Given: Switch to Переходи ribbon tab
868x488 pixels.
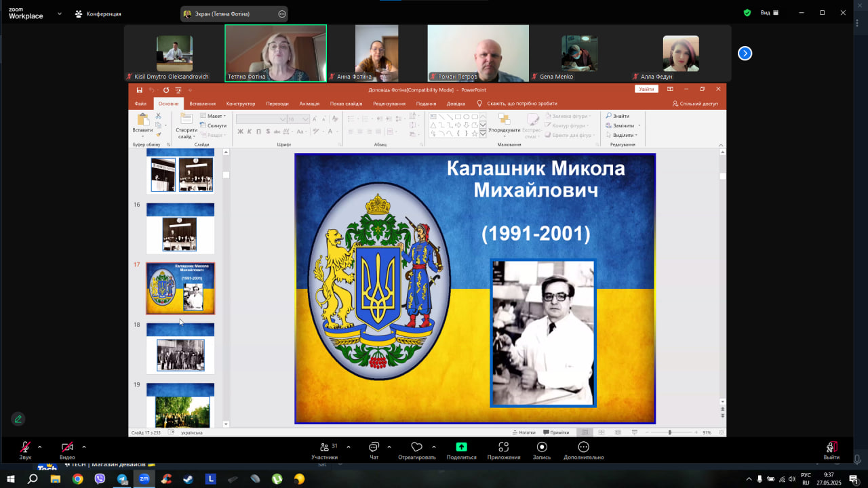Looking at the screenshot, I should click(277, 104).
